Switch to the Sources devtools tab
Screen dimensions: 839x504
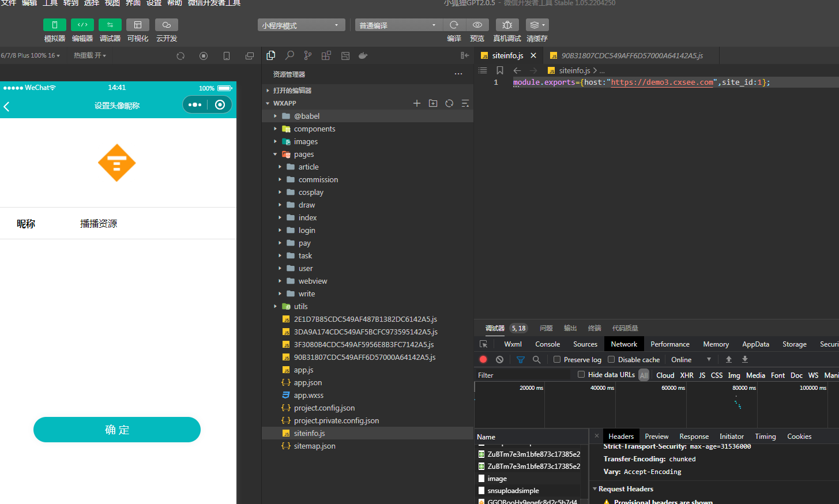pos(585,344)
